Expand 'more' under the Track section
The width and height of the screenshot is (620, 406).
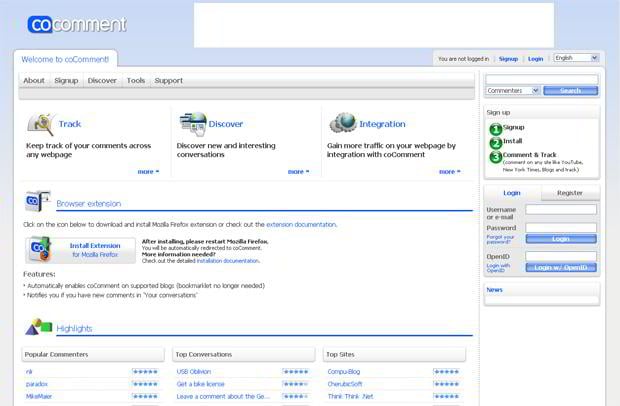tap(149, 172)
